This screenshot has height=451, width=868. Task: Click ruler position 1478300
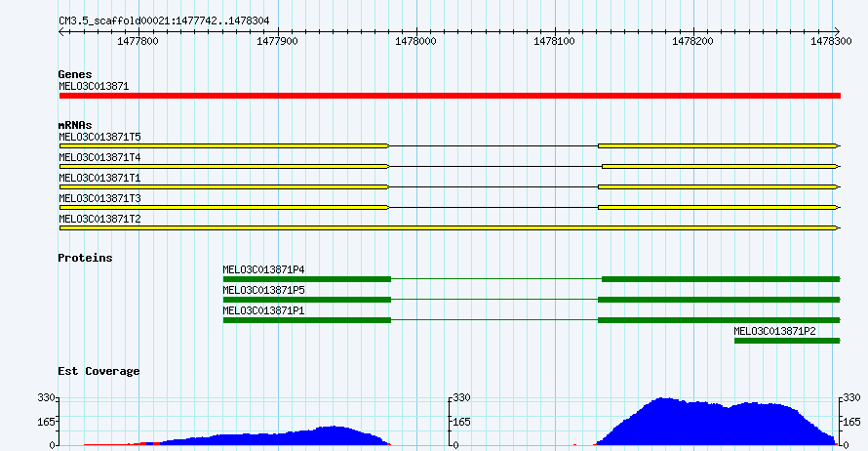831,42
